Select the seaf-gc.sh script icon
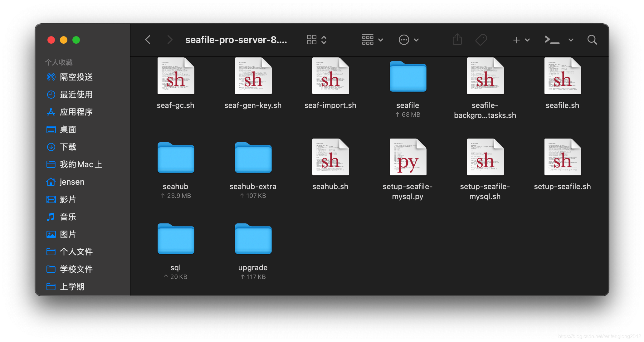 pos(176,76)
